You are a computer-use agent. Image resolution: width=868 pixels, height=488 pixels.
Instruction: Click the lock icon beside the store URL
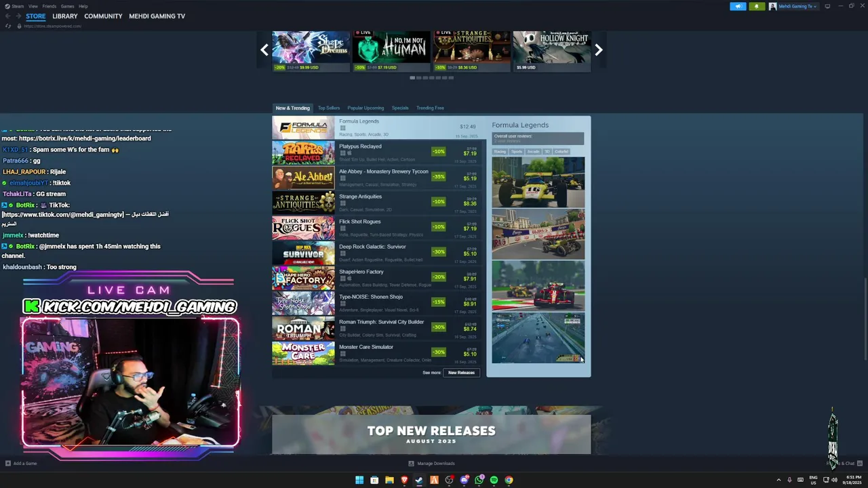coord(19,26)
